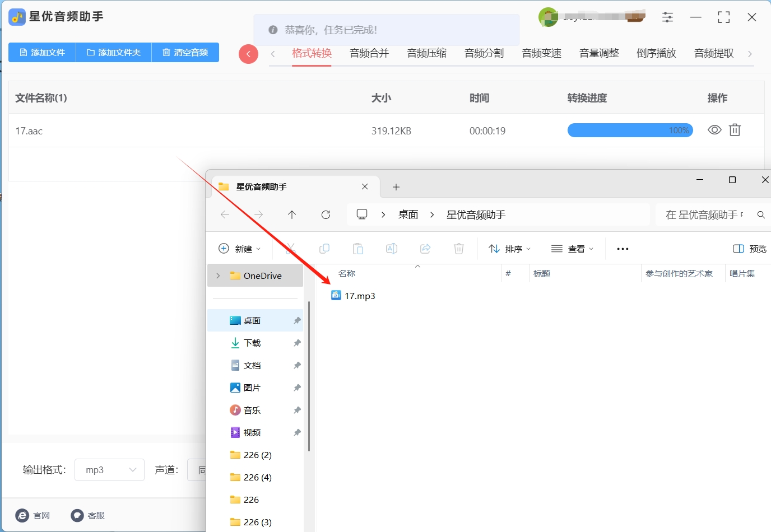Open the 新建 dropdown in Explorer

pos(240,249)
